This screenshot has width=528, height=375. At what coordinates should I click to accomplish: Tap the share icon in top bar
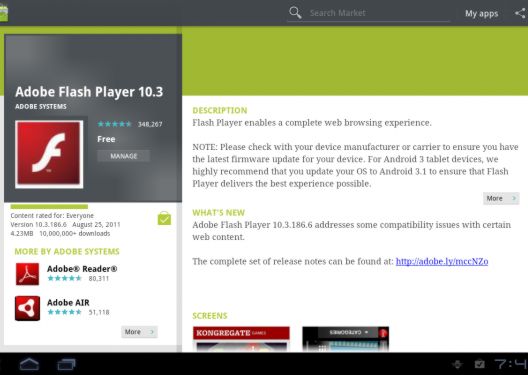[x=521, y=13]
